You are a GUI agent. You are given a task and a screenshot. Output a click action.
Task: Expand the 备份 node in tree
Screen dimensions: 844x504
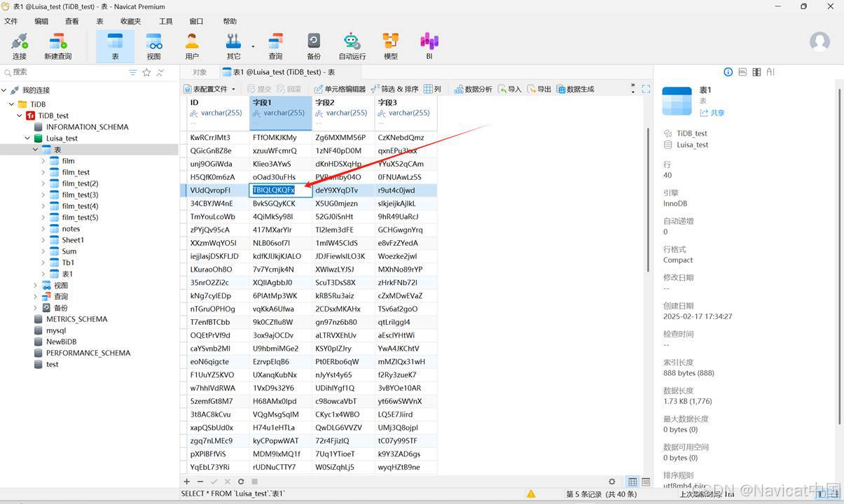point(35,308)
